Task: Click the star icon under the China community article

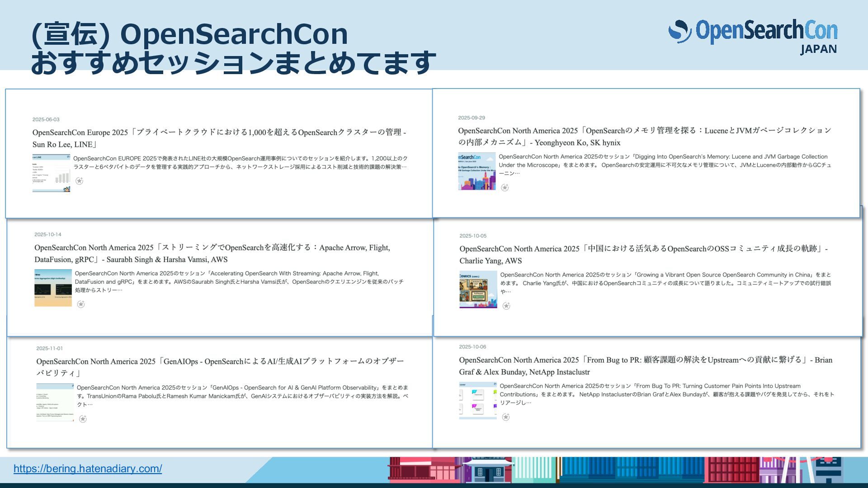Action: (506, 306)
